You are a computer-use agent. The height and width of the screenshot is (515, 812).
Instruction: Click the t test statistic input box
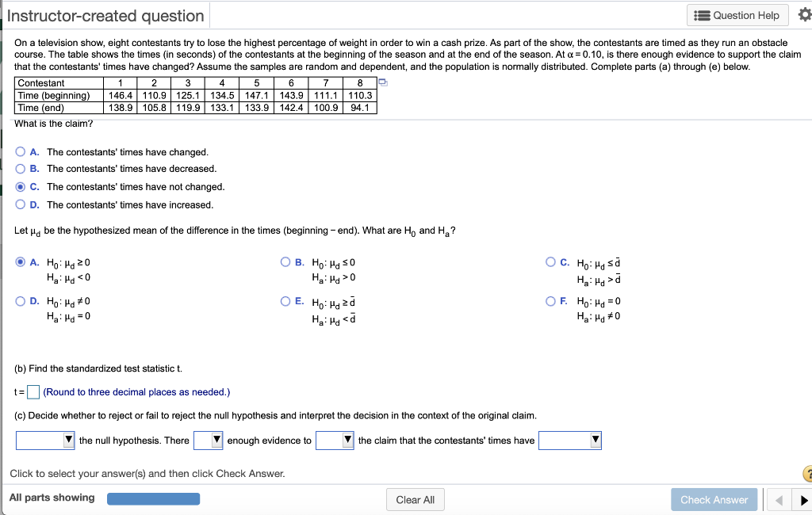tap(33, 391)
